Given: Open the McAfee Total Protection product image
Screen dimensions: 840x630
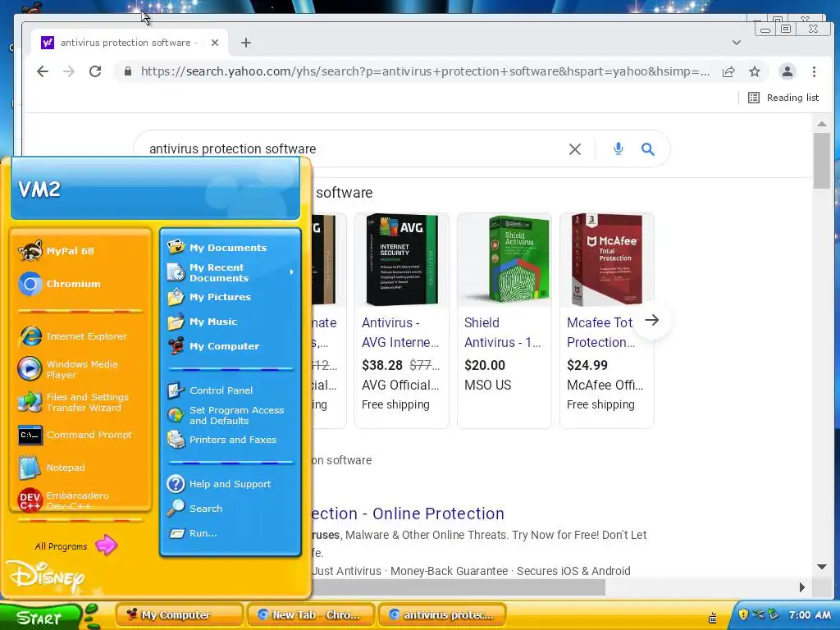Looking at the screenshot, I should pyautogui.click(x=607, y=260).
